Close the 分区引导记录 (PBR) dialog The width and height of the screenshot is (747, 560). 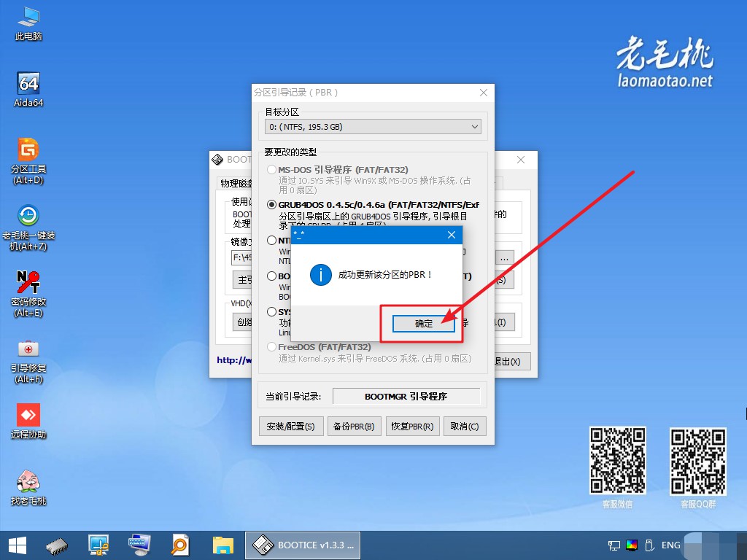pos(484,93)
